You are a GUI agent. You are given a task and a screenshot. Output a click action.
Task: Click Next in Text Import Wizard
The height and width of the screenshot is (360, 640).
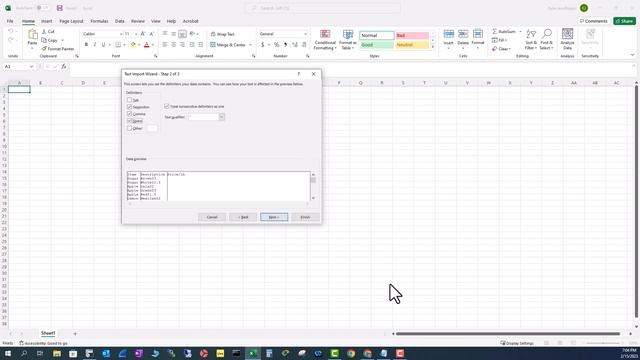coord(274,217)
